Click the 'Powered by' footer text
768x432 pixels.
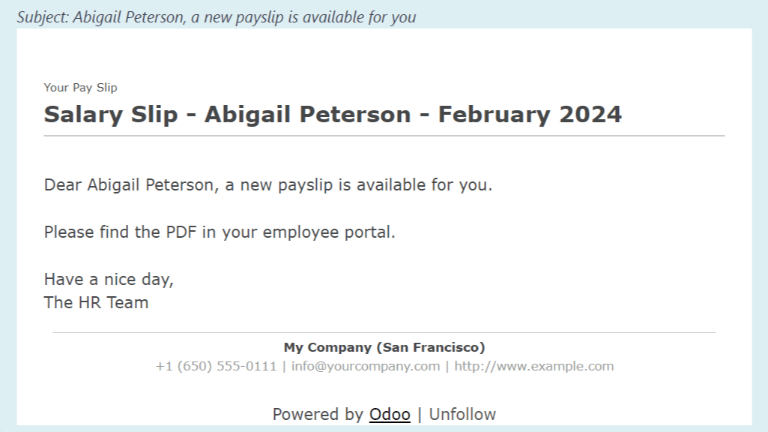point(317,414)
